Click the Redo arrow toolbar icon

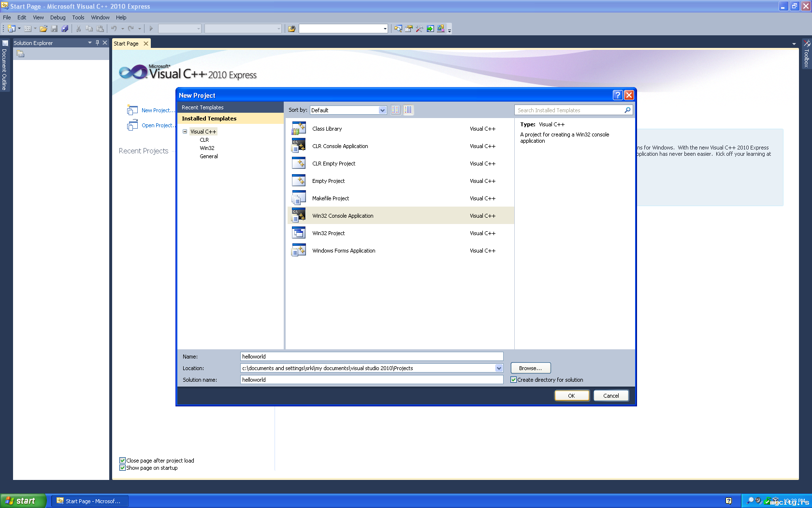point(130,29)
